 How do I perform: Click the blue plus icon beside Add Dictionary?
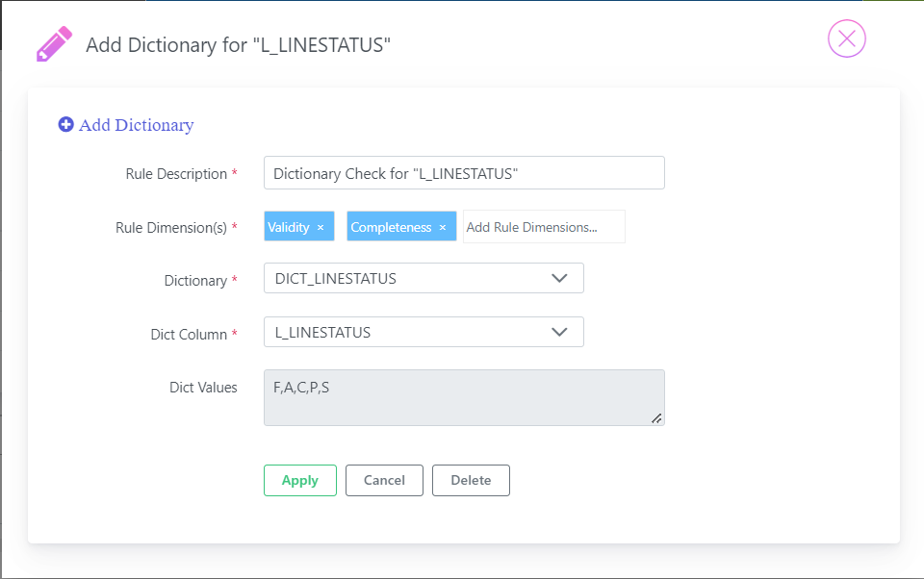pos(66,124)
